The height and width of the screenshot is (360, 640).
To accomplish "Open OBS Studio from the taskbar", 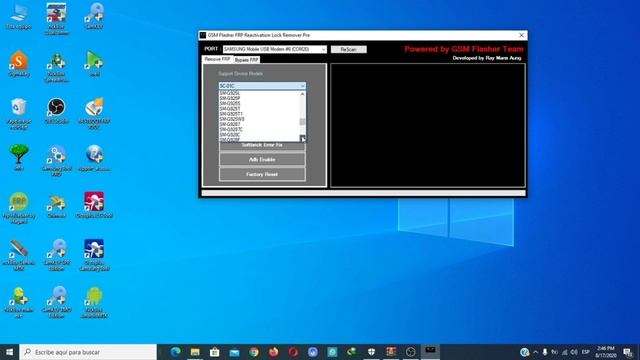I will (x=411, y=352).
